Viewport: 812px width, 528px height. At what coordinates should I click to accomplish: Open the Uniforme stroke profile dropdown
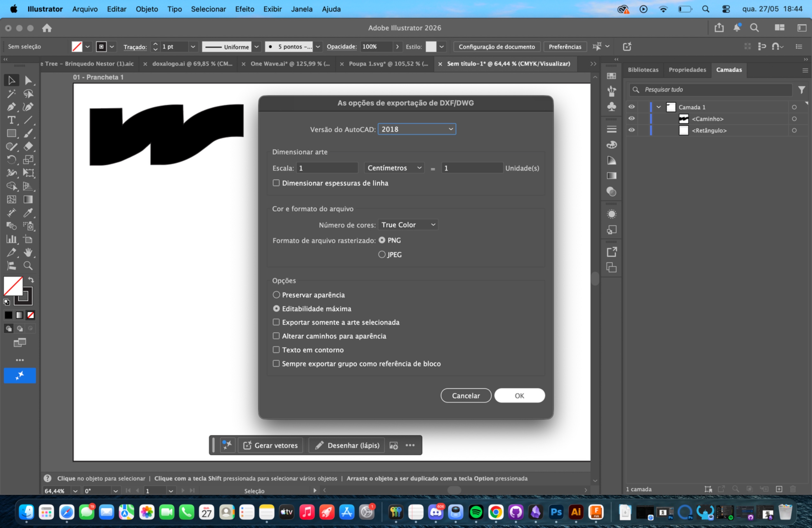point(257,47)
